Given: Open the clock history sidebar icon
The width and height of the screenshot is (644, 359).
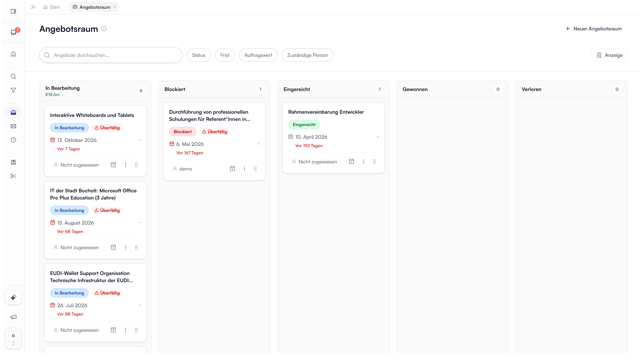Looking at the screenshot, I should (13, 140).
